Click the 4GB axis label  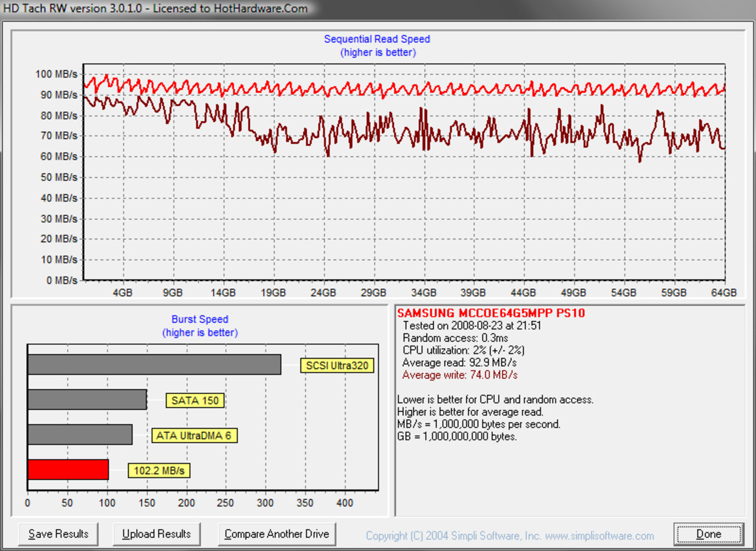(123, 293)
